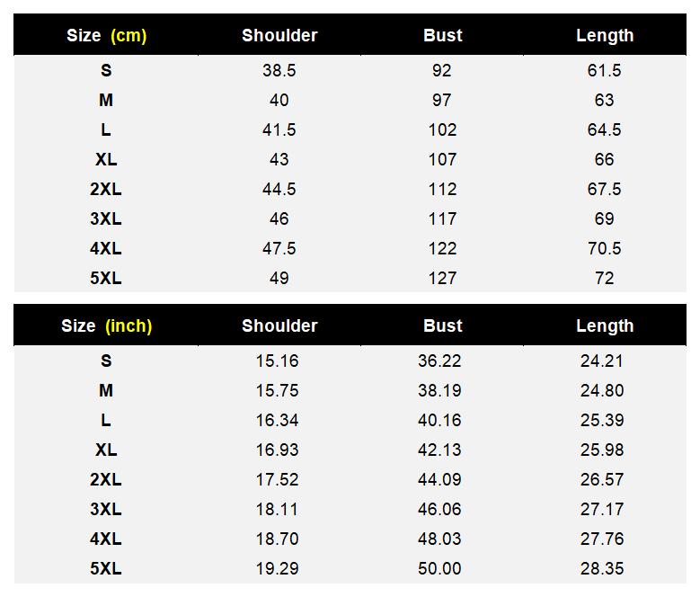Select the 3XL row label in inch table
Image resolution: width=700 pixels, height=597 pixels.
click(106, 510)
